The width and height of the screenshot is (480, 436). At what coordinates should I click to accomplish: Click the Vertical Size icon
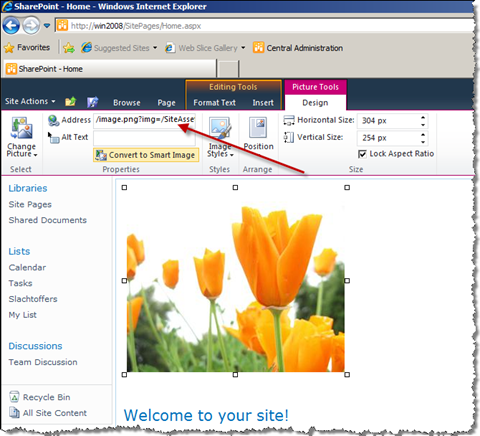click(x=289, y=137)
